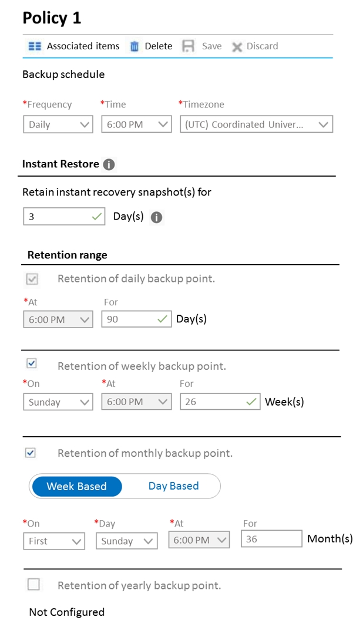This screenshot has height=644, width=363.
Task: Click the monthly retention 36 months field
Action: 271,539
